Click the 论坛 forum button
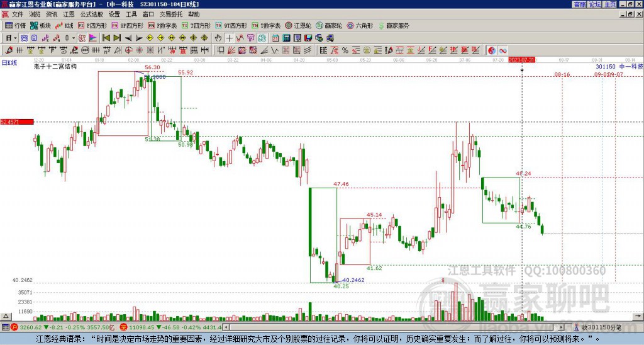644x345 pixels. click(x=595, y=4)
